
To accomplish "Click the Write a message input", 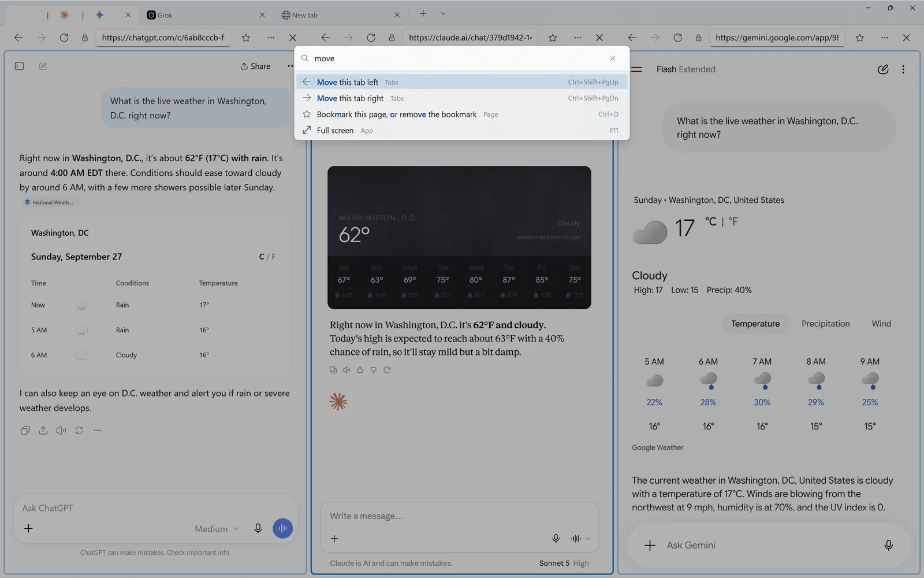I will [x=459, y=516].
